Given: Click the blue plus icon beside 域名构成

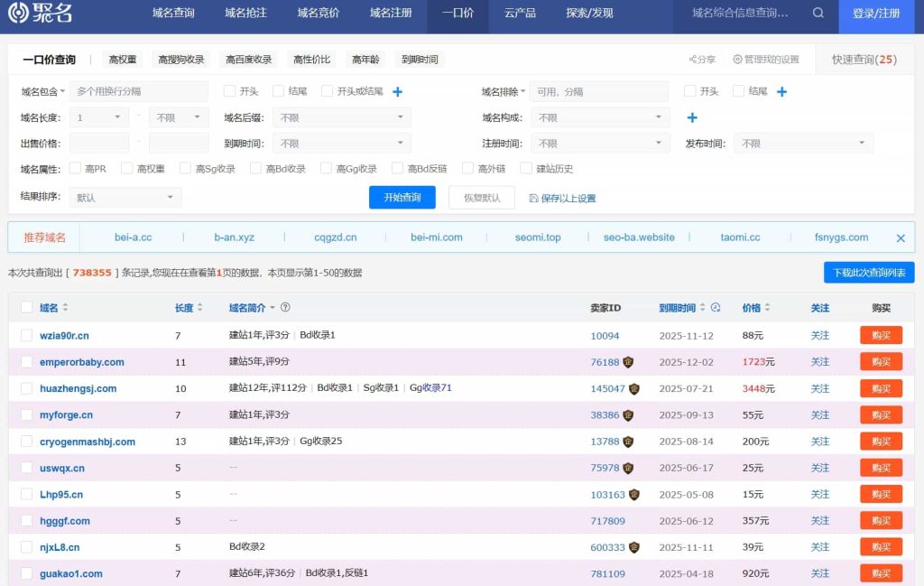Looking at the screenshot, I should click(691, 117).
